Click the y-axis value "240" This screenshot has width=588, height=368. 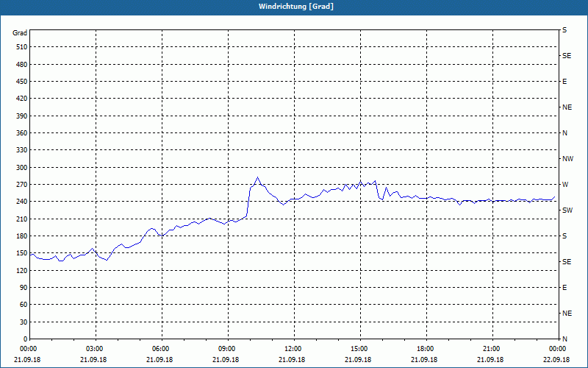click(22, 202)
